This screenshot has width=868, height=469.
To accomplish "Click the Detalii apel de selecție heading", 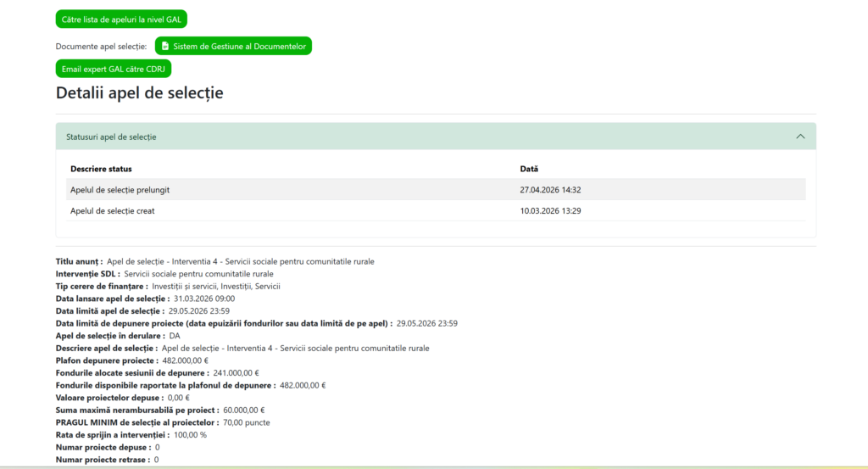I will pos(140,92).
